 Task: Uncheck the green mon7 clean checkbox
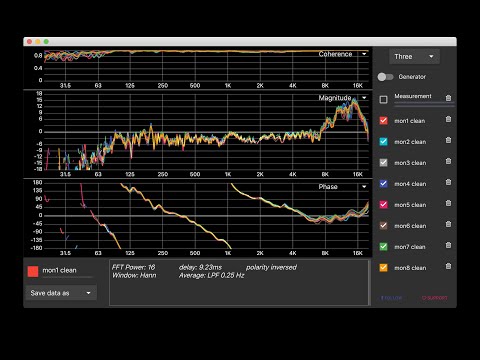click(383, 246)
